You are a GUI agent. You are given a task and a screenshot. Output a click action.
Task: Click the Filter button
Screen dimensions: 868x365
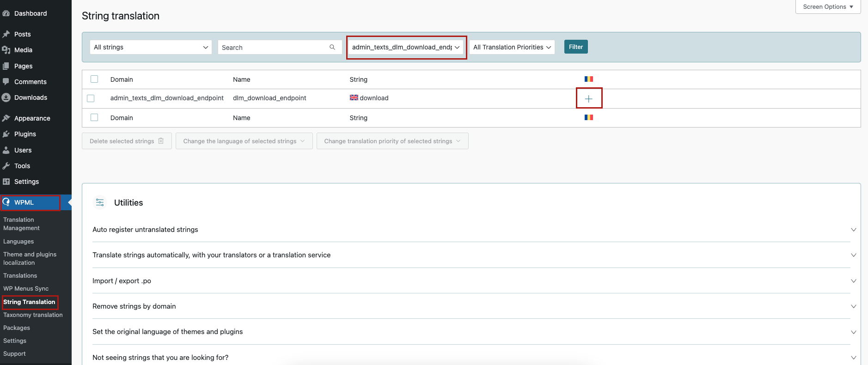576,47
